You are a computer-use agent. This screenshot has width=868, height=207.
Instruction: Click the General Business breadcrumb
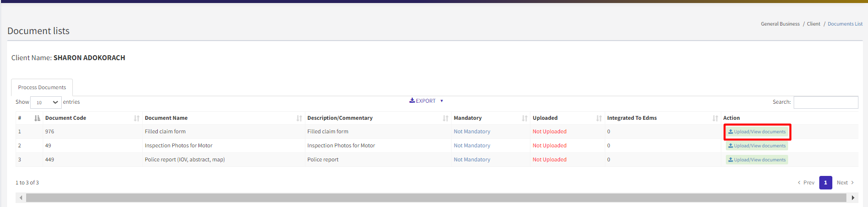780,24
